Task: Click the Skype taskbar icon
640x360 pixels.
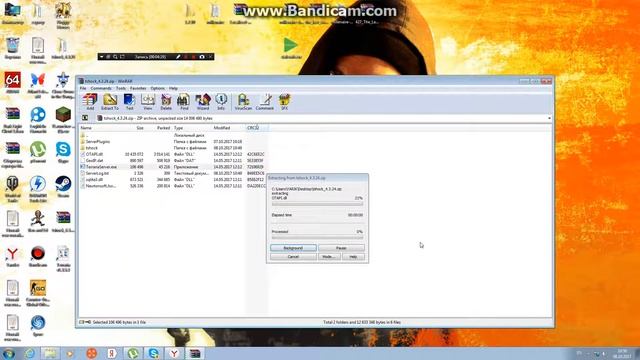Action: (x=153, y=353)
